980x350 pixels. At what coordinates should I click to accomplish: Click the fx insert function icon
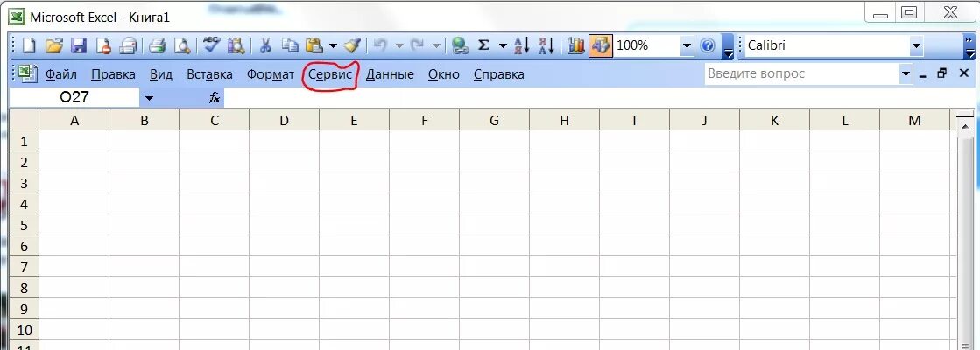click(x=215, y=97)
